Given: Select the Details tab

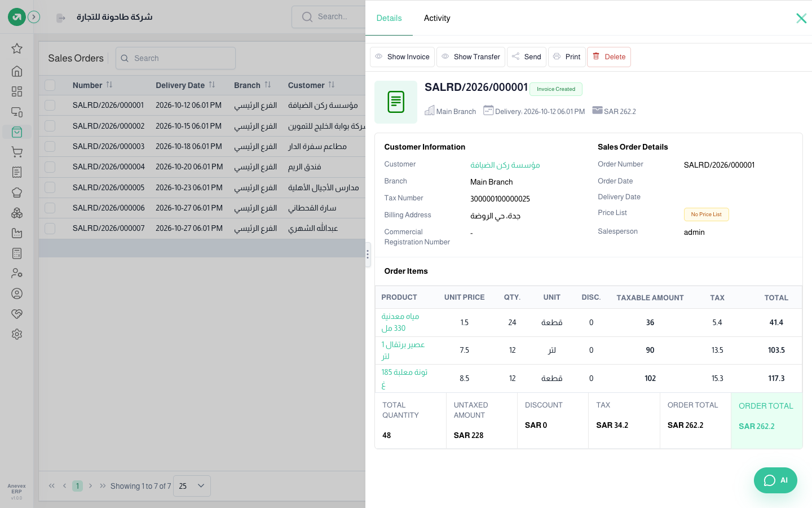Looking at the screenshot, I should [x=389, y=18].
